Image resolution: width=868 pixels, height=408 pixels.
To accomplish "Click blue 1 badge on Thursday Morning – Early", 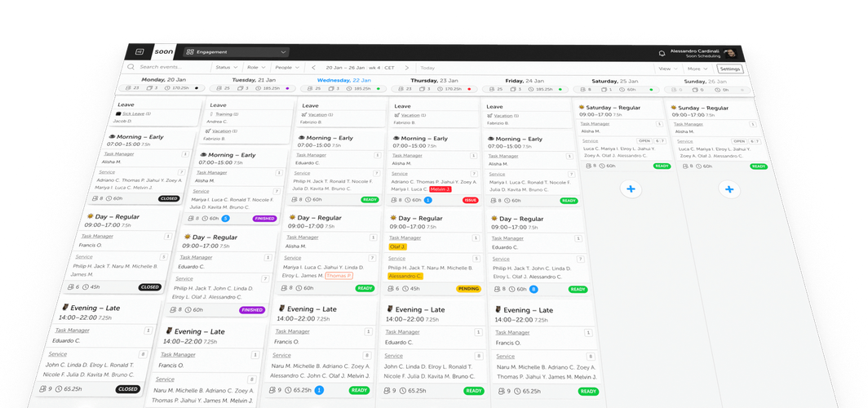I will pyautogui.click(x=428, y=200).
